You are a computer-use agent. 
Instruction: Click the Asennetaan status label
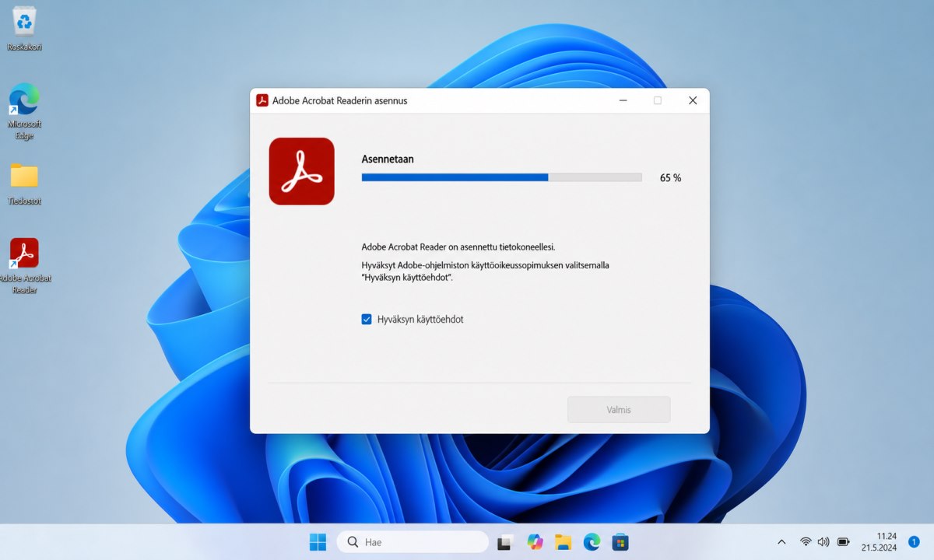pyautogui.click(x=388, y=159)
